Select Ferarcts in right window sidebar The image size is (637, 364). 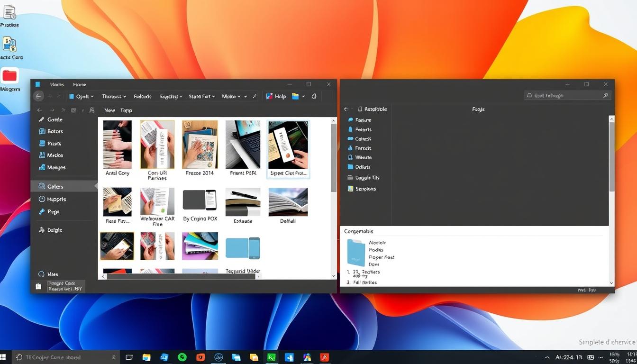[x=360, y=129]
